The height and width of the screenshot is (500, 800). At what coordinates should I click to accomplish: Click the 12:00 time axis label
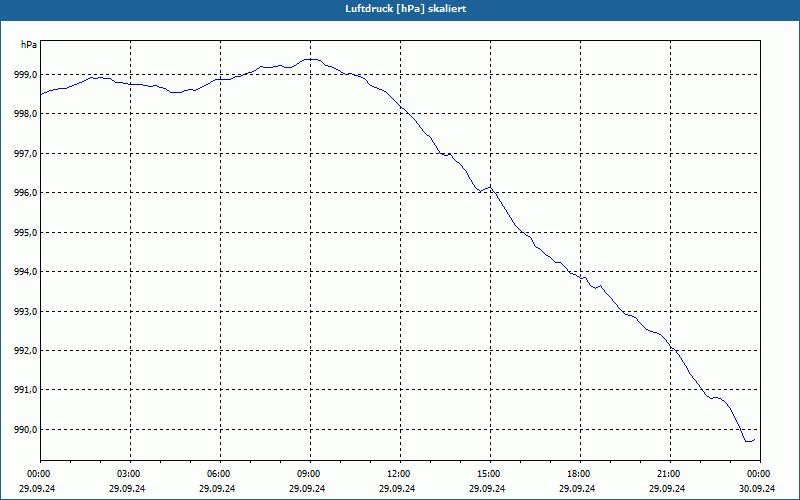coord(400,474)
